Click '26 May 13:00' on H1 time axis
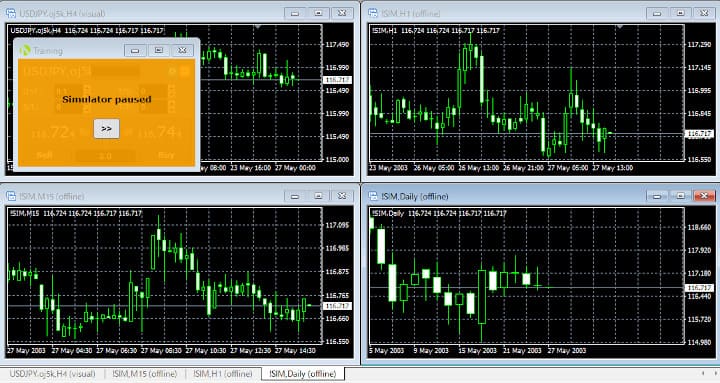The image size is (720, 383). pos(478,168)
